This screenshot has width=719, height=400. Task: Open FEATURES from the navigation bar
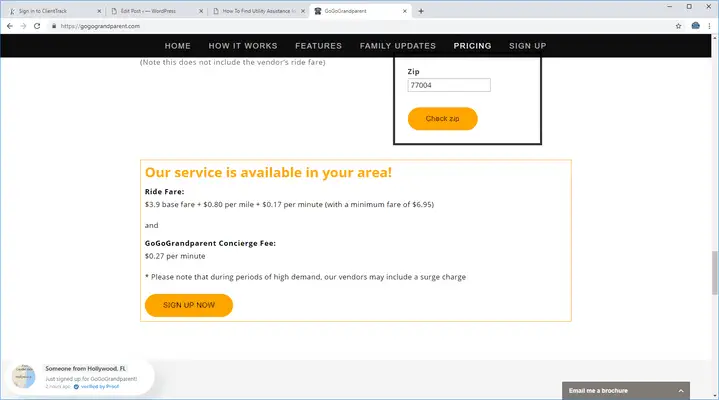click(319, 46)
